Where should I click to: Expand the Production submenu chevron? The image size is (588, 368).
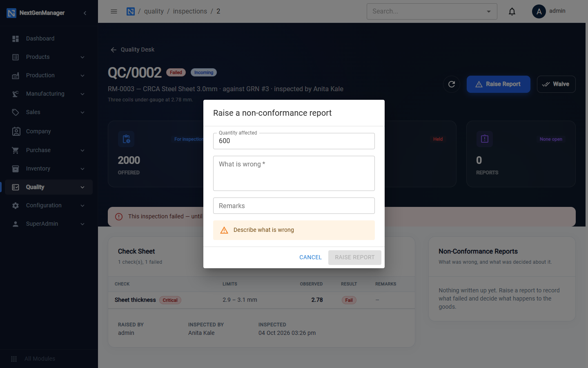point(82,76)
